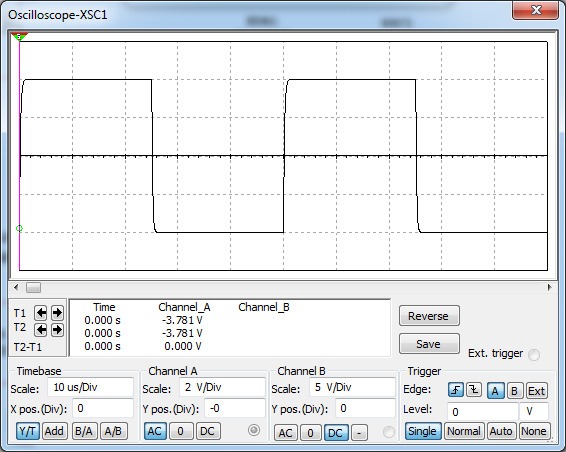
Task: Set Channel B coupling to 0
Action: click(x=310, y=433)
